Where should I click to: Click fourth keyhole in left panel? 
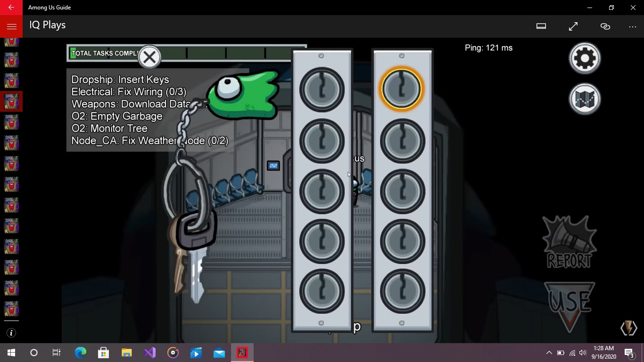(x=322, y=242)
